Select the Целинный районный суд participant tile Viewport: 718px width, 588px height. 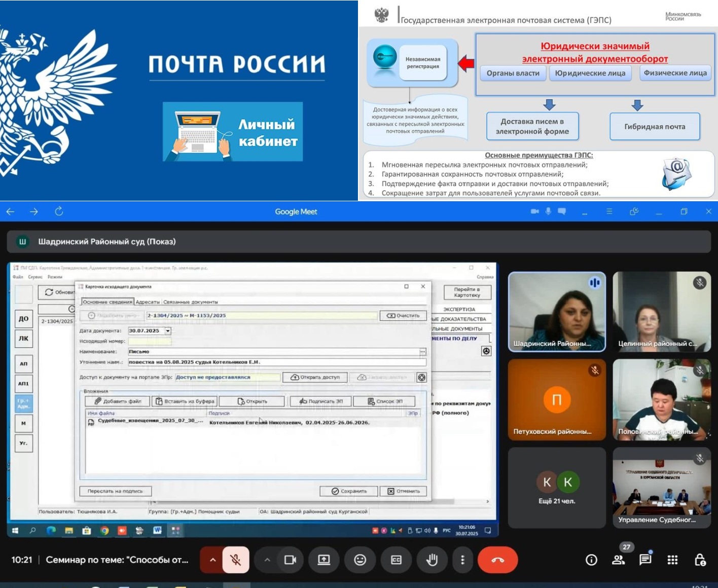pyautogui.click(x=661, y=312)
